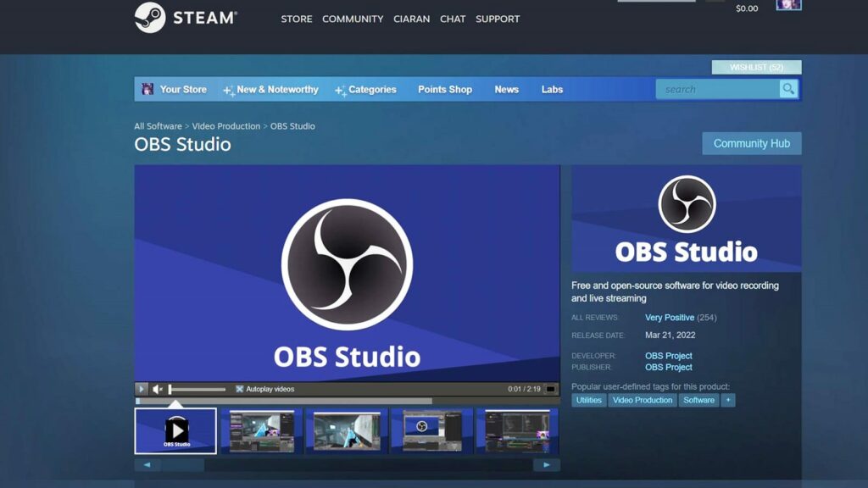Click the OBS Studio breadcrumb link

[292, 126]
